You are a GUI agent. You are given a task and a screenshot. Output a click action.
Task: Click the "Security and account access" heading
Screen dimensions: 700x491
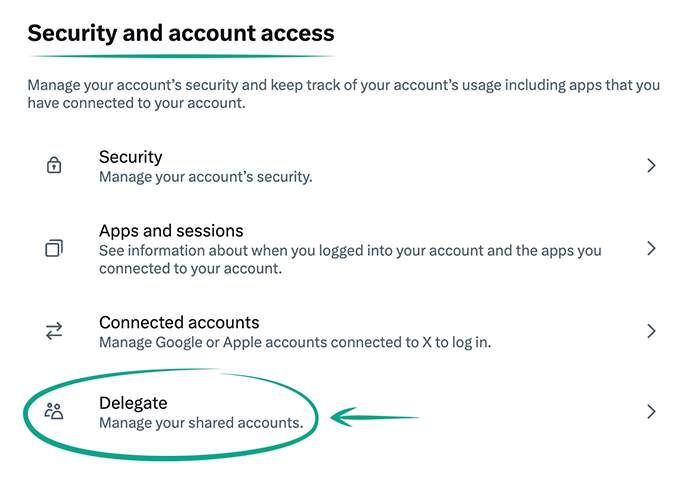(x=180, y=33)
